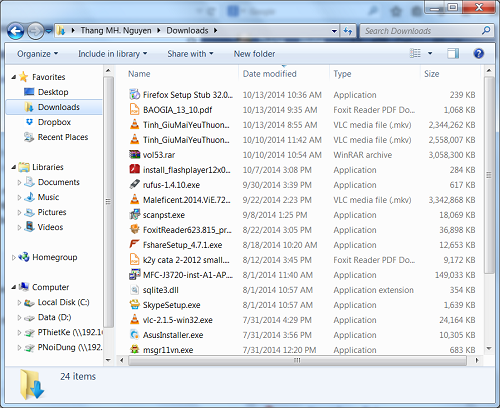Collapse the Favorites tree group
Screen dimensions: 500x408
(x=13, y=77)
